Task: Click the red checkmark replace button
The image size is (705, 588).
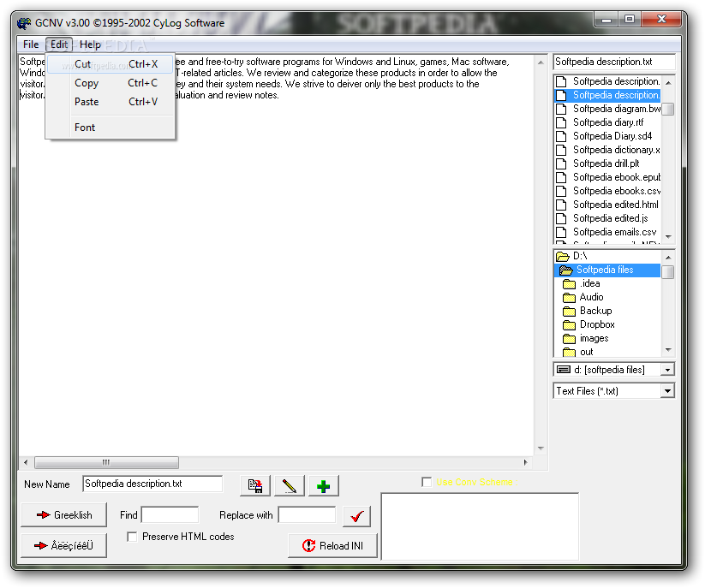Action: [356, 516]
